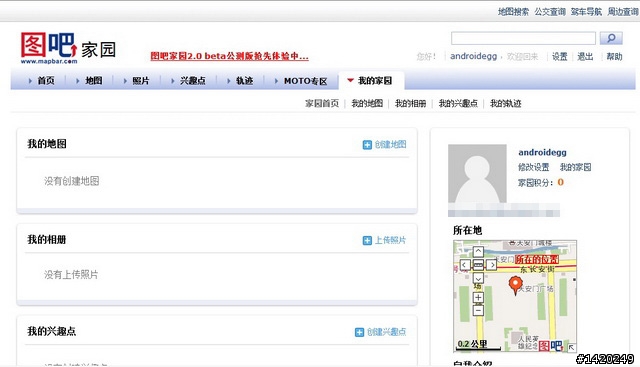The height and width of the screenshot is (367, 640).
Task: Click plus icon beside 创建兴趣点
Action: pos(359,332)
